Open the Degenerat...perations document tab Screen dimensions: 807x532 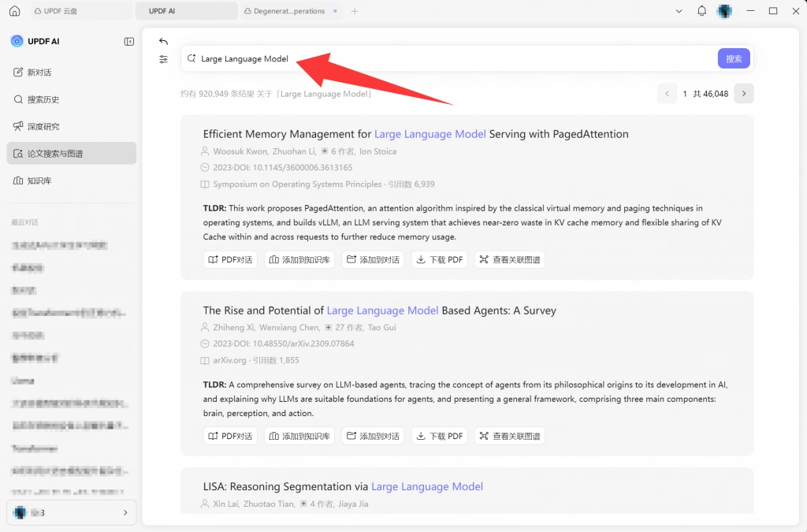[290, 11]
